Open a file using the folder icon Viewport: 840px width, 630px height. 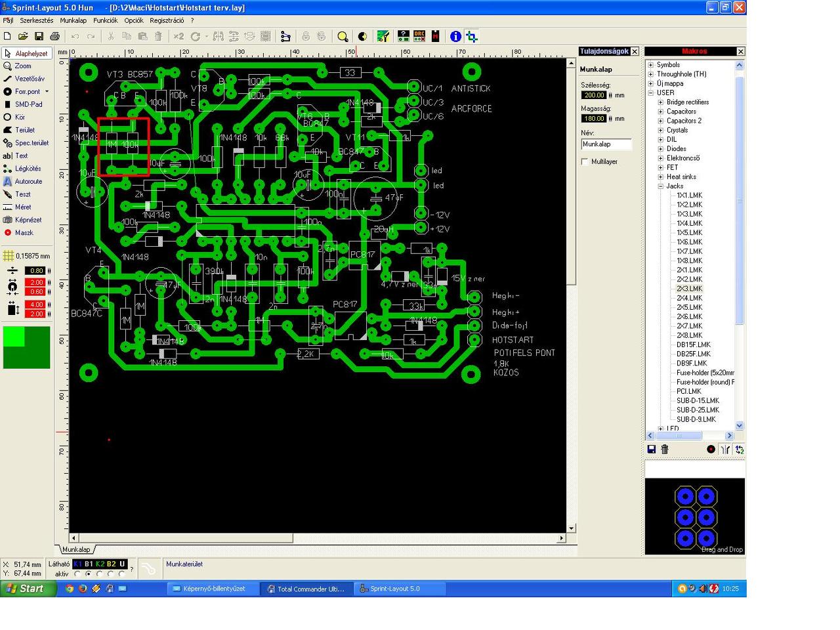[23, 37]
